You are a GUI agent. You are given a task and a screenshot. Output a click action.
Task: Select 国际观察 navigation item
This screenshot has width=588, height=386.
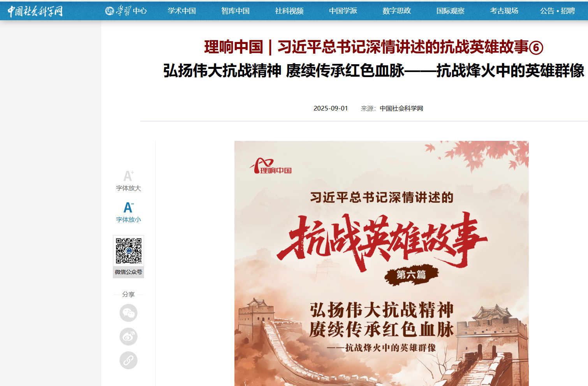click(x=451, y=11)
